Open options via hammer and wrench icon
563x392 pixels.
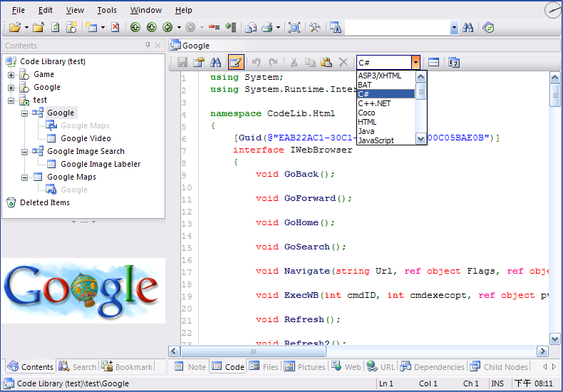[315, 27]
